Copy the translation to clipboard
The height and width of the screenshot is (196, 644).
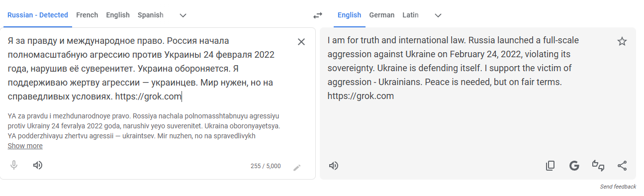(550, 166)
